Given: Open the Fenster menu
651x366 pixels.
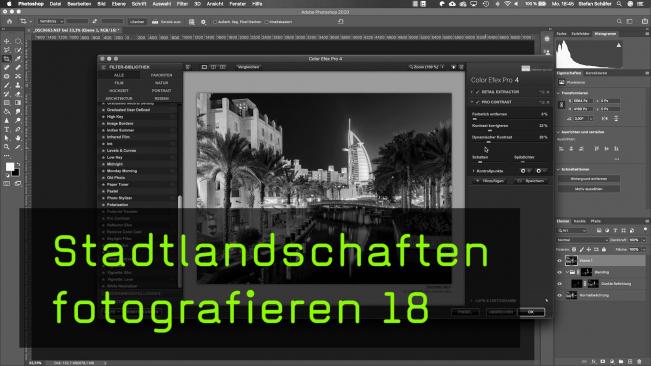Looking at the screenshot, I should pyautogui.click(x=237, y=4).
